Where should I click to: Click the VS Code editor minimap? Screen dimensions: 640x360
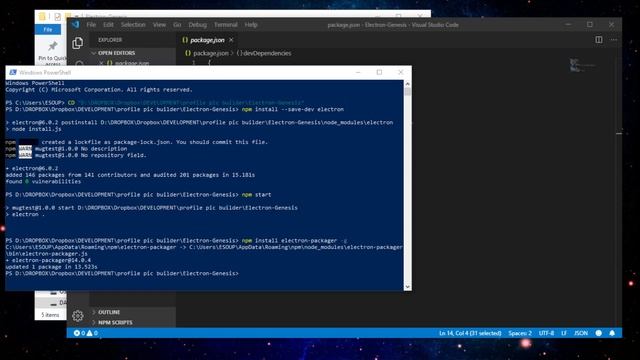click(x=582, y=65)
